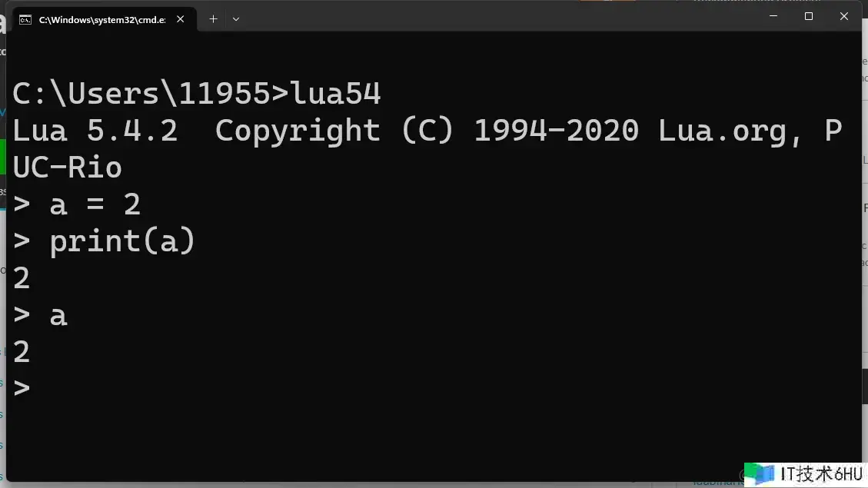Screen dimensions: 868x488
Task: Close the terminal window
Action: 843,16
